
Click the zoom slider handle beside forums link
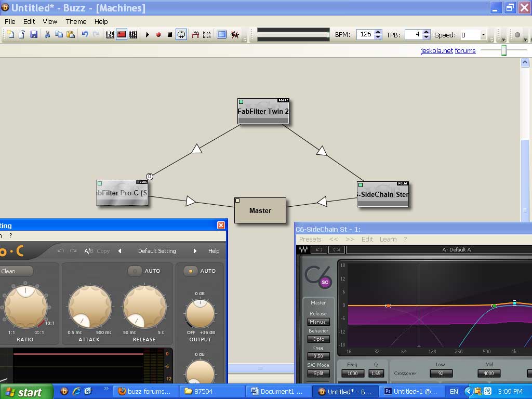click(x=503, y=50)
